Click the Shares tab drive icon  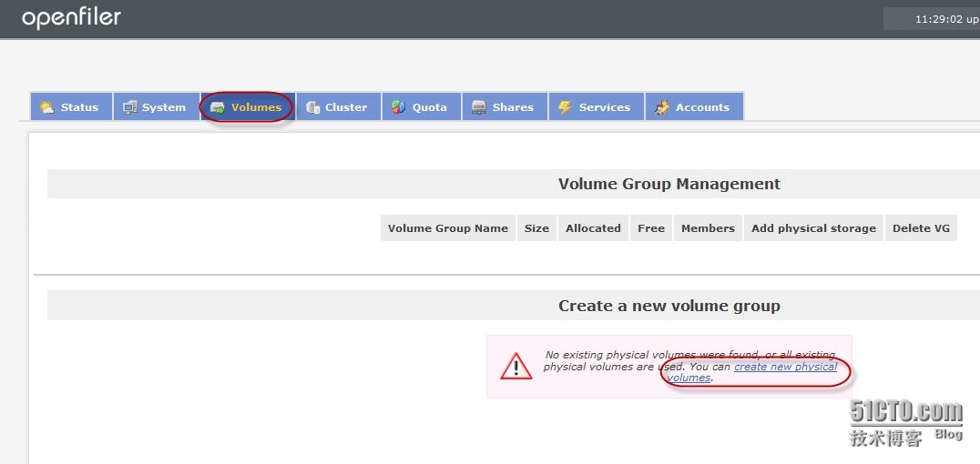pos(479,107)
